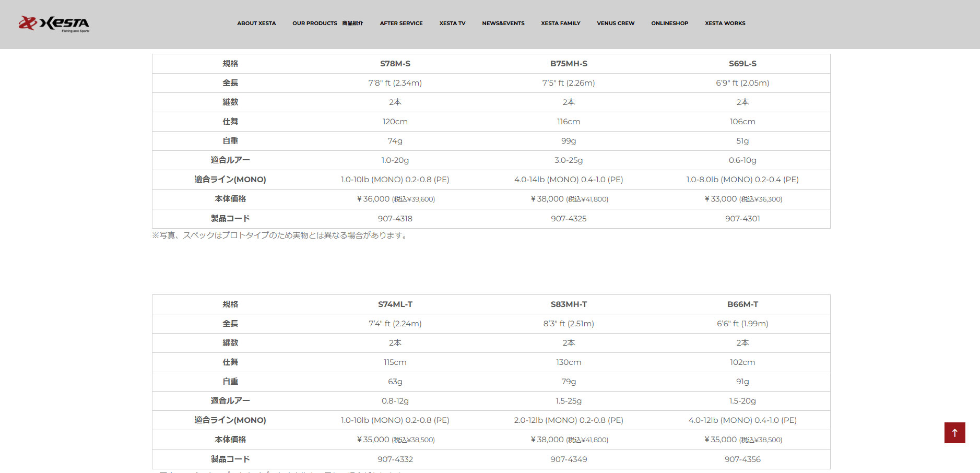Select the S69L-S column header
The width and height of the screenshot is (980, 473).
pos(742,64)
